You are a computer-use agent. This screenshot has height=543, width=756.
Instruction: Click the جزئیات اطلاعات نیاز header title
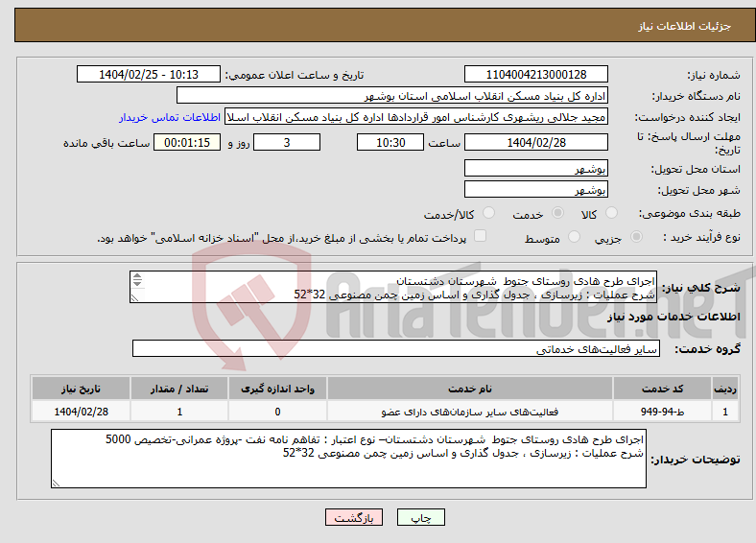[x=685, y=26]
